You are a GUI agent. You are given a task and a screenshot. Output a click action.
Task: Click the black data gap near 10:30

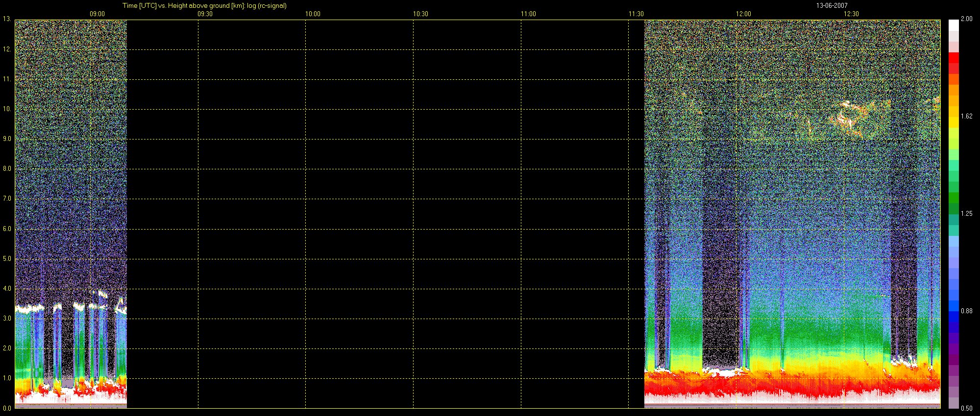pyautogui.click(x=385, y=214)
